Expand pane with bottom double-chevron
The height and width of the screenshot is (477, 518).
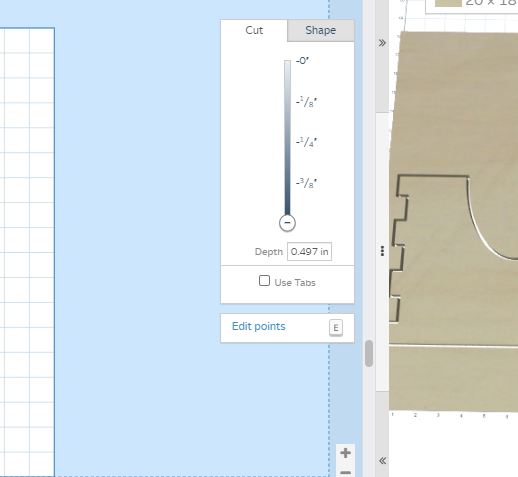click(x=382, y=461)
